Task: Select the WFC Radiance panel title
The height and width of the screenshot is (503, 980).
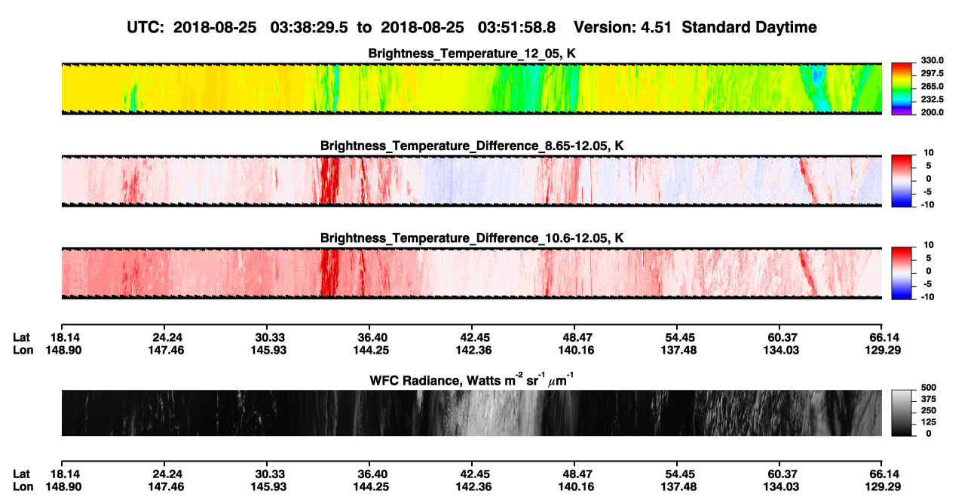Action: click(x=472, y=379)
